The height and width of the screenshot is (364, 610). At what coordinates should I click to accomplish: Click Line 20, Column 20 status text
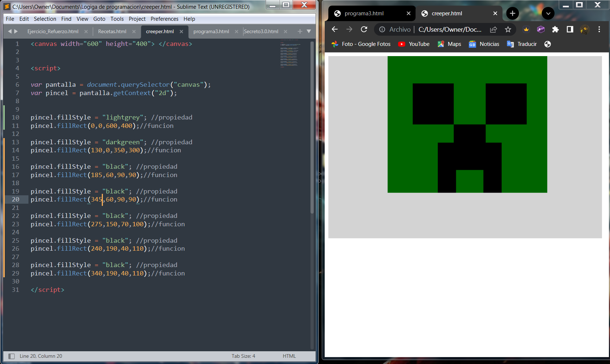(x=41, y=356)
